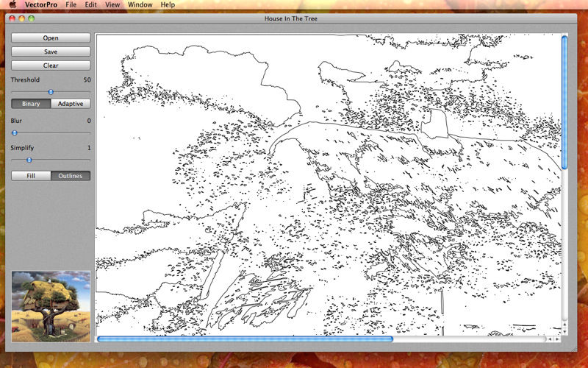588x368 pixels.
Task: Switch to Adaptive threshold mode
Action: coord(71,104)
